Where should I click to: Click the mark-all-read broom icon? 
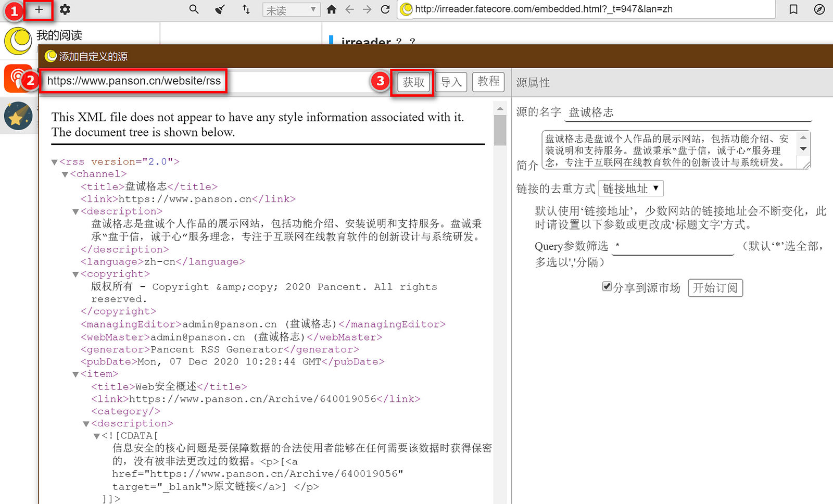pyautogui.click(x=220, y=9)
